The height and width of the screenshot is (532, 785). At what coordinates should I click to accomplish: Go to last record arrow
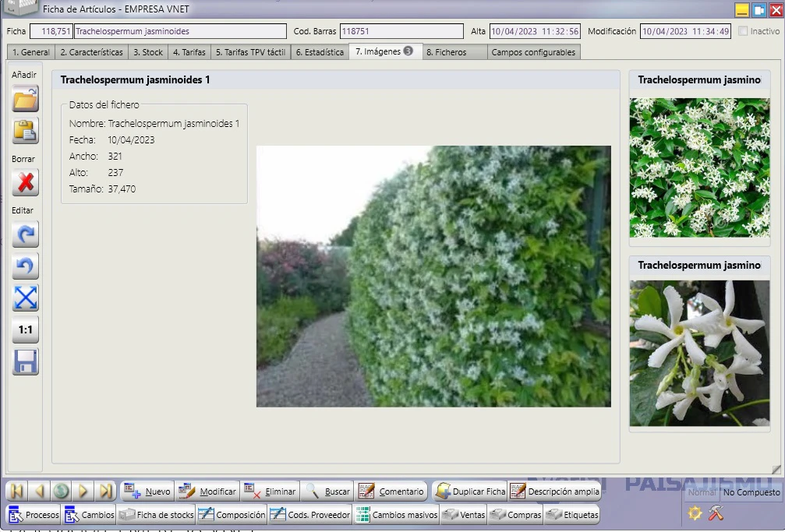106,491
